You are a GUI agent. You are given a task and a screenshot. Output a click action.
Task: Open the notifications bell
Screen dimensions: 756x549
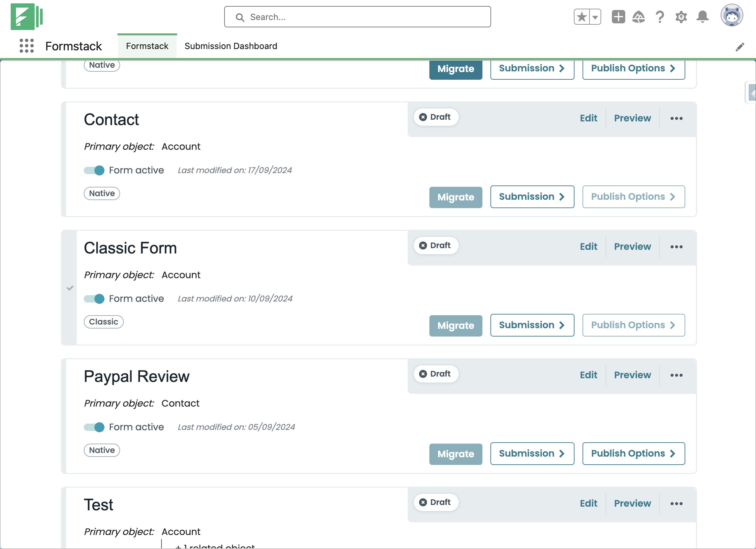(703, 17)
